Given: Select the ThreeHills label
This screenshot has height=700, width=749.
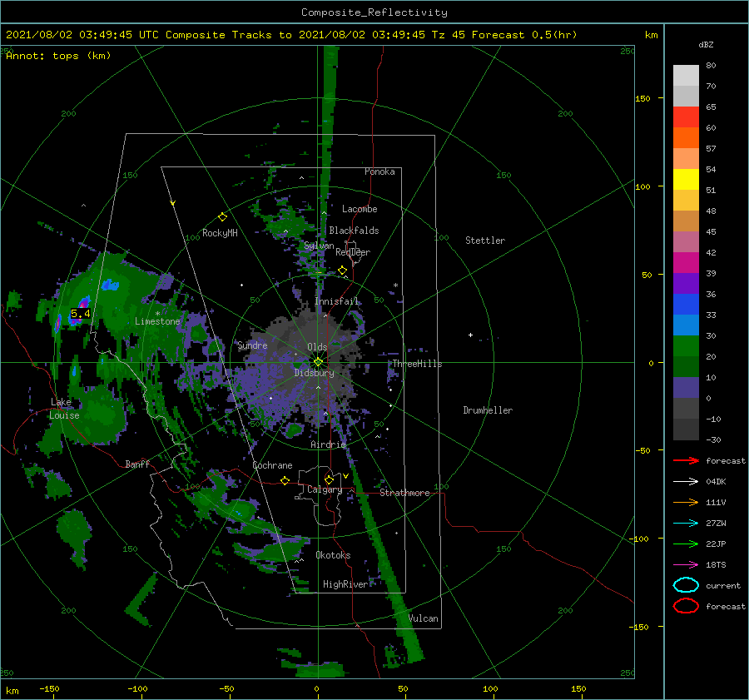Looking at the screenshot, I should point(418,364).
